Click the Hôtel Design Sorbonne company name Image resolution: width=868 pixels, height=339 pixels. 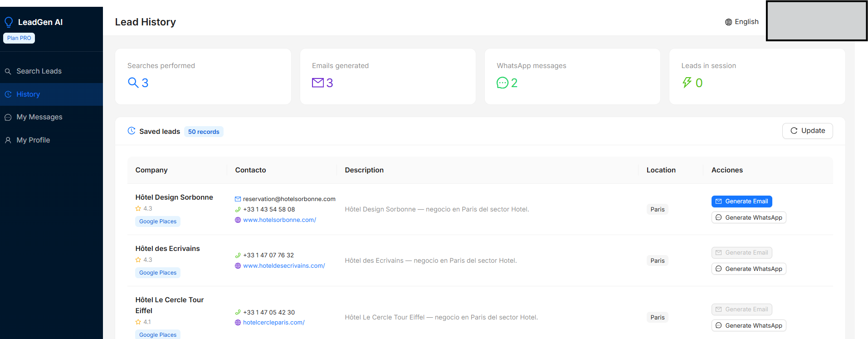174,197
